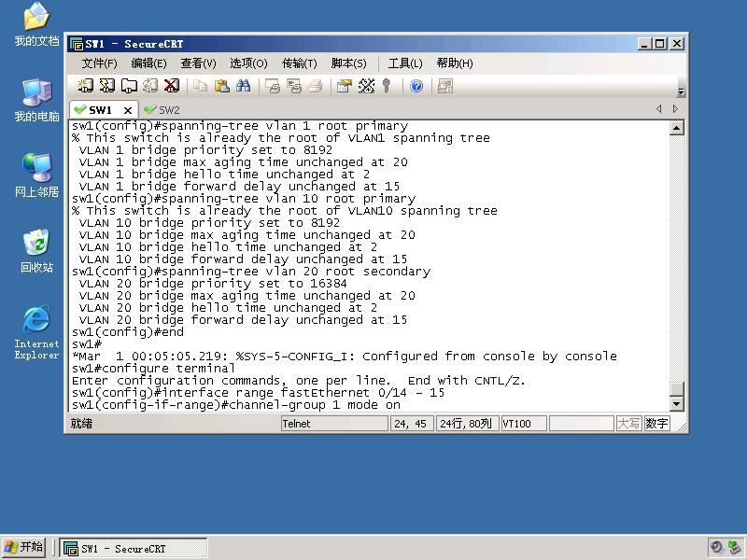Click the tab scroll left arrow
Screen dimensions: 747x560
[659, 109]
